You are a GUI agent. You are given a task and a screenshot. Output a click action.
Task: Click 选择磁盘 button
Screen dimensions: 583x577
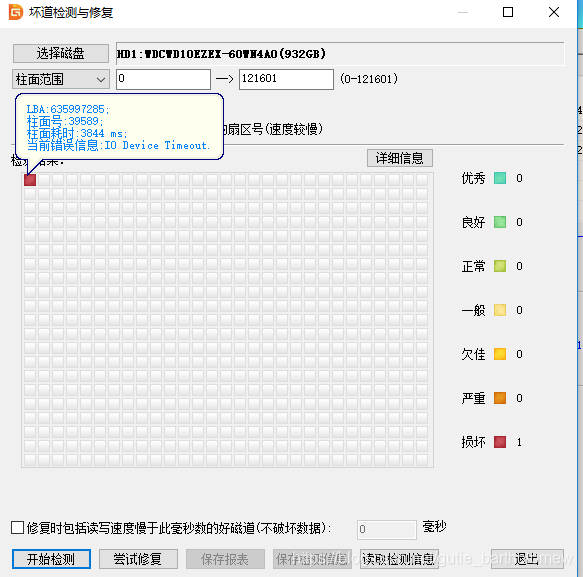(61, 54)
